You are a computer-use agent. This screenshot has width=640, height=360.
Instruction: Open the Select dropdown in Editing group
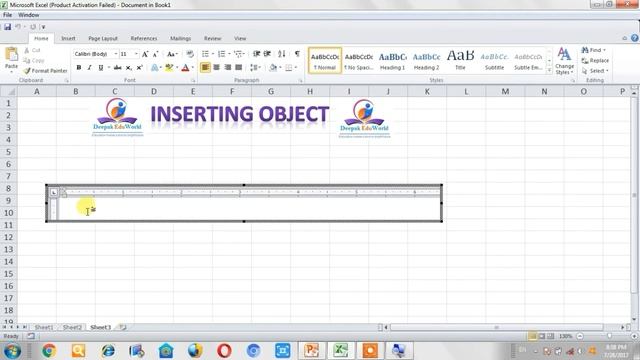607,71
